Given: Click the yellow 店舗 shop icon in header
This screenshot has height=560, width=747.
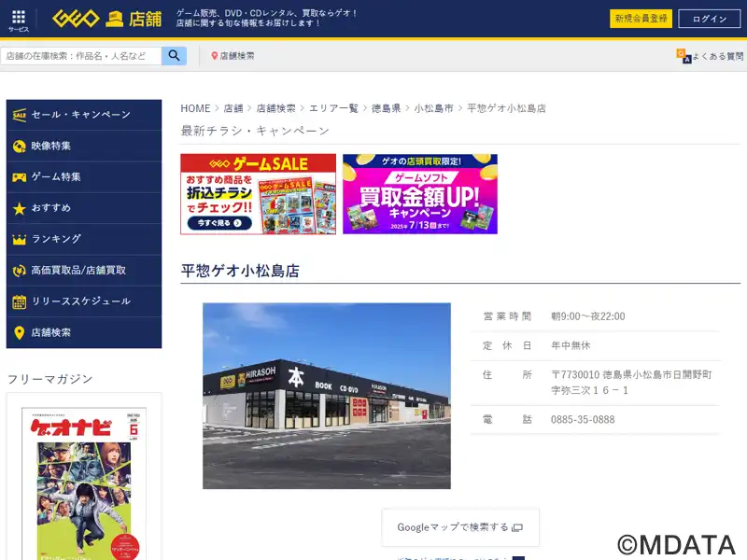Looking at the screenshot, I should (x=114, y=19).
